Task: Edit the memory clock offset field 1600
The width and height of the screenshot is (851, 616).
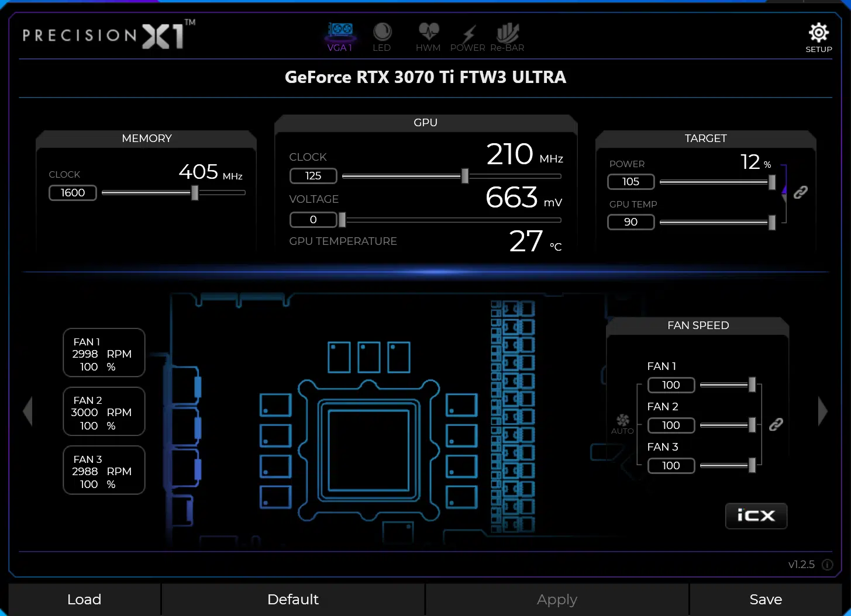Action: 73,193
